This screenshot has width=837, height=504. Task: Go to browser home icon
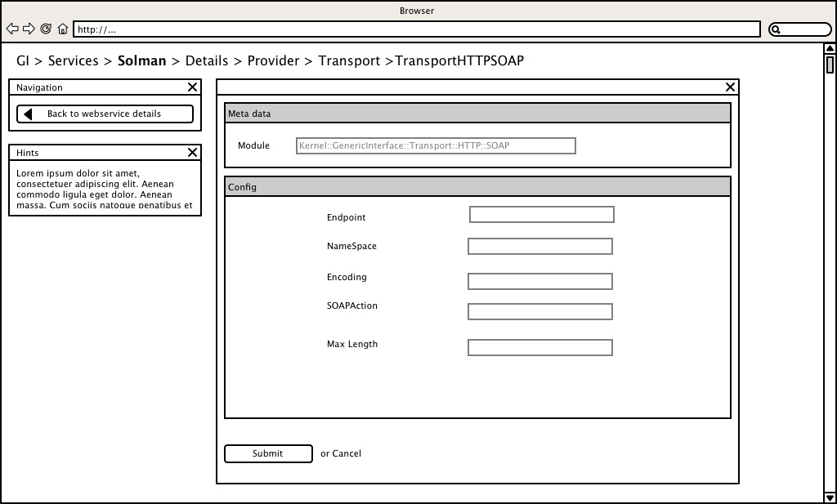pos(63,29)
